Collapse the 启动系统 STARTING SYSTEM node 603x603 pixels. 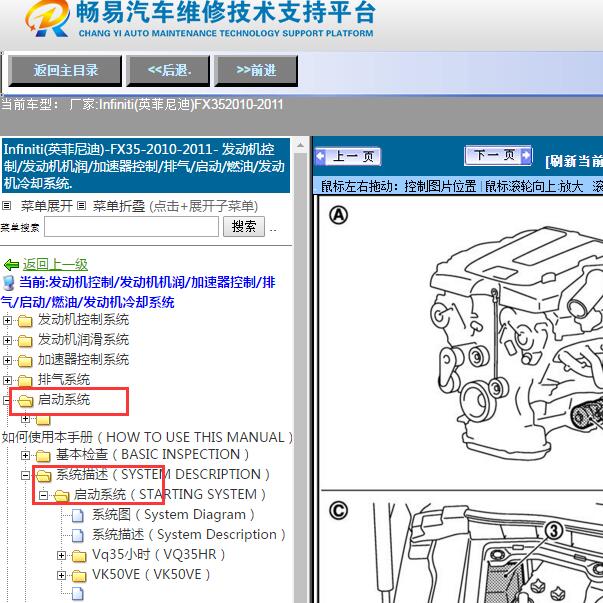click(x=43, y=496)
